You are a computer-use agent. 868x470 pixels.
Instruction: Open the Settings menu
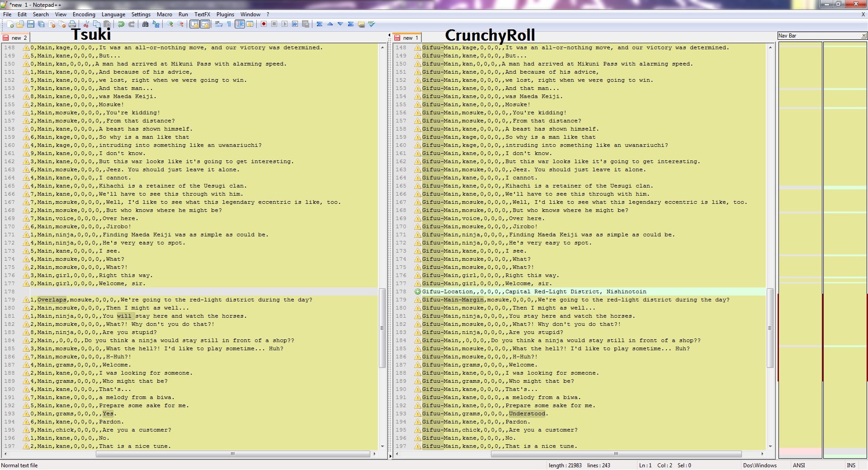coord(141,14)
